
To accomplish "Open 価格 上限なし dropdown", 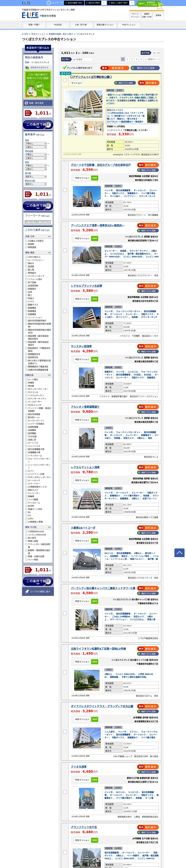I will coord(35,147).
